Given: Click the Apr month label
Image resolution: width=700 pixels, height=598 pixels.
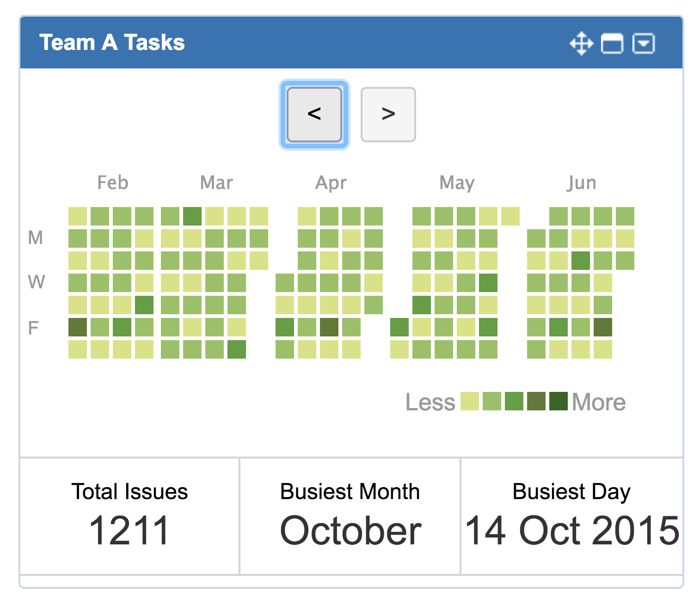Looking at the screenshot, I should (x=331, y=183).
